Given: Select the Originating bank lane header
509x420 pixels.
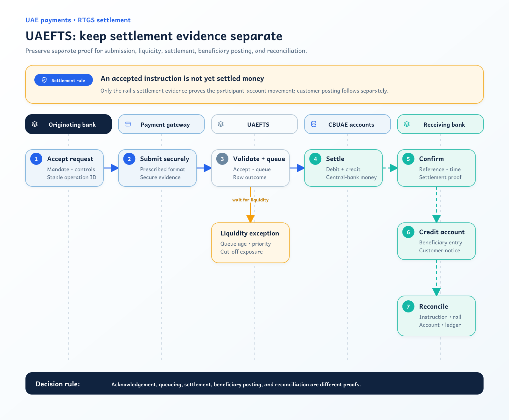Looking at the screenshot, I should (68, 124).
